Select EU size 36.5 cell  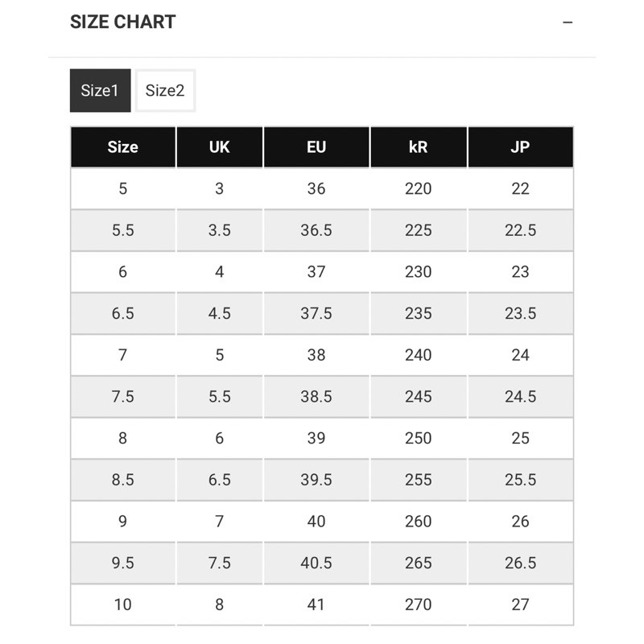(316, 230)
